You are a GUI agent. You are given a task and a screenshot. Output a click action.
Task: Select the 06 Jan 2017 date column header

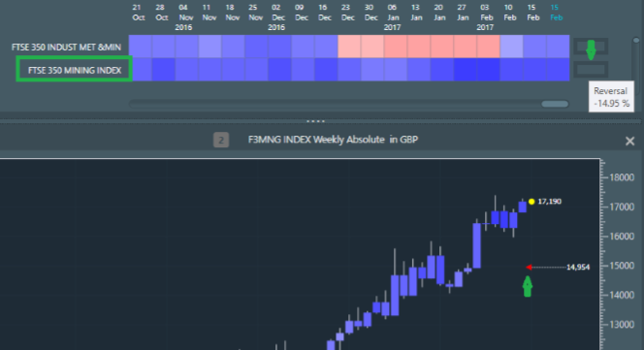393,17
